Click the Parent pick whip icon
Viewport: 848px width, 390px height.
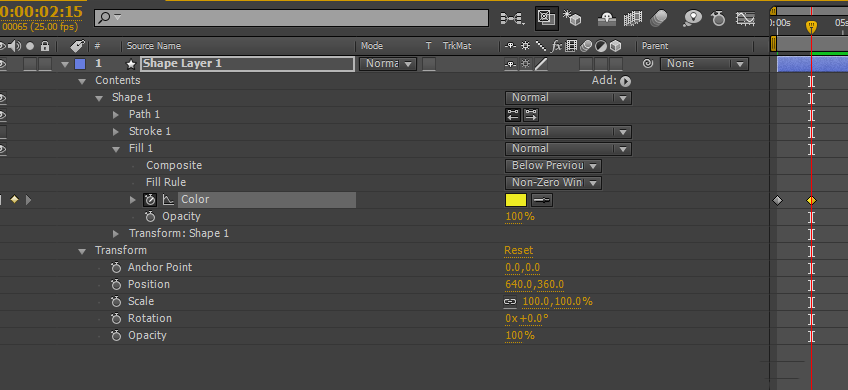(648, 64)
